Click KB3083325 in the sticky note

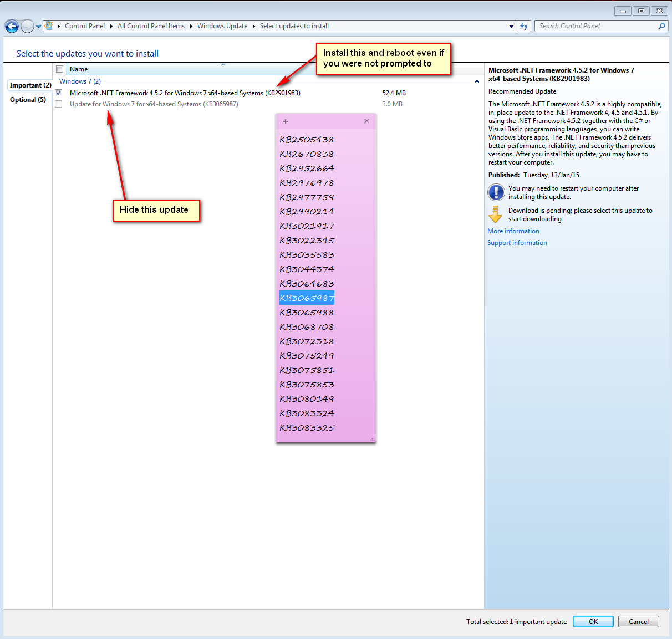click(307, 428)
